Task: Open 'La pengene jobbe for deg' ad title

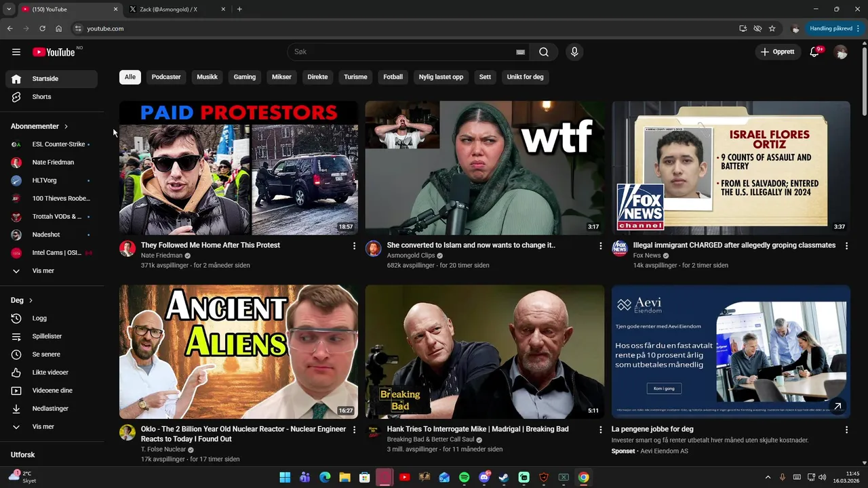Action: tap(652, 429)
